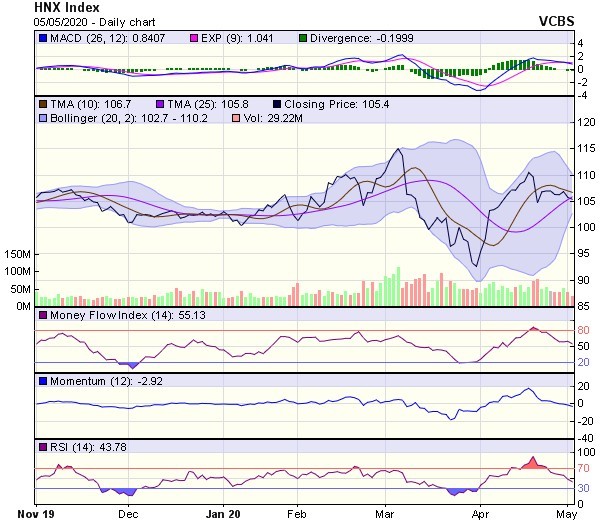Click the RSI (14) legend swatch
Image resolution: width=601 pixels, height=523 pixels.
click(x=43, y=445)
